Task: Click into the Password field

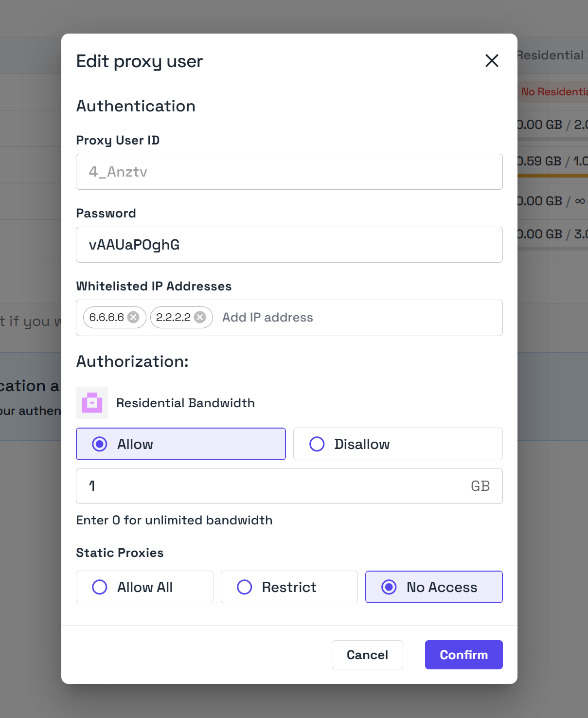Action: pos(289,245)
